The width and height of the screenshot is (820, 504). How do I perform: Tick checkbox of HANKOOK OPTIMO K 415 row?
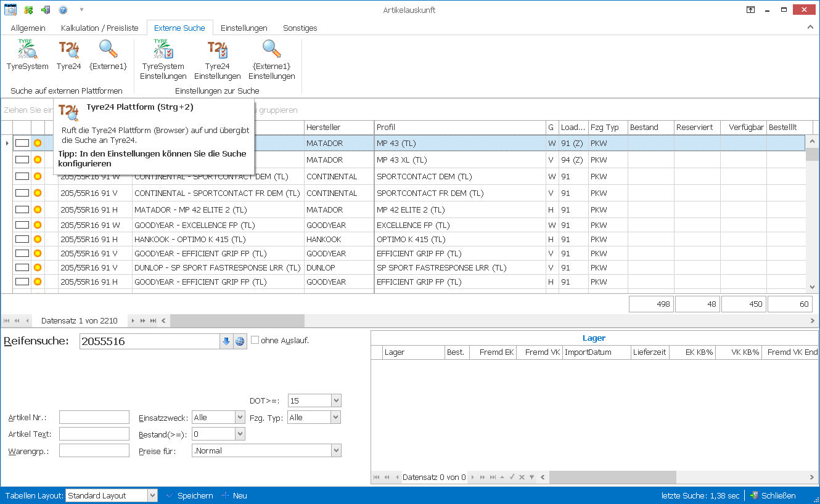[x=22, y=239]
